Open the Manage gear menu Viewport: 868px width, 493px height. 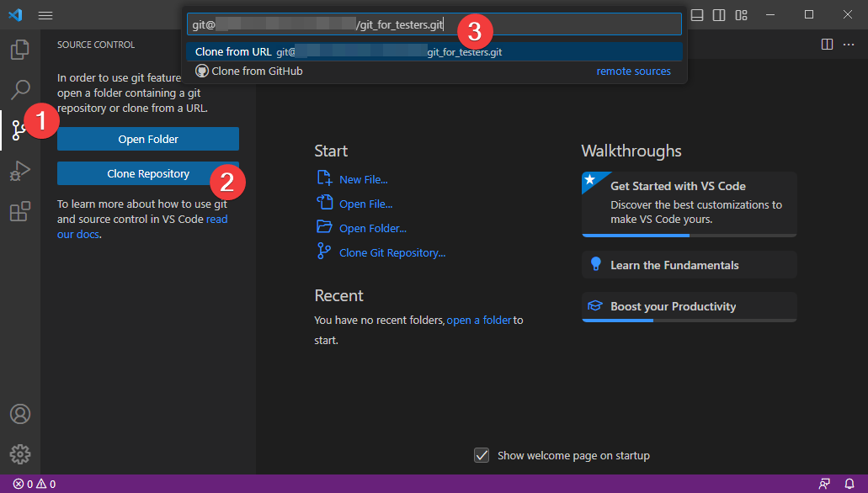(x=20, y=453)
